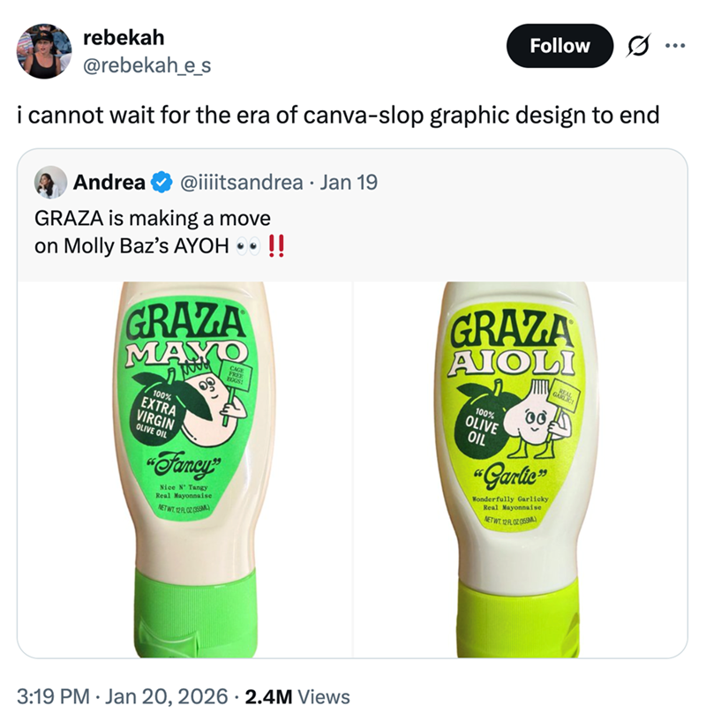Screen dimensions: 706x728
Task: Click the @rebekah_e_s handle
Action: click(146, 64)
